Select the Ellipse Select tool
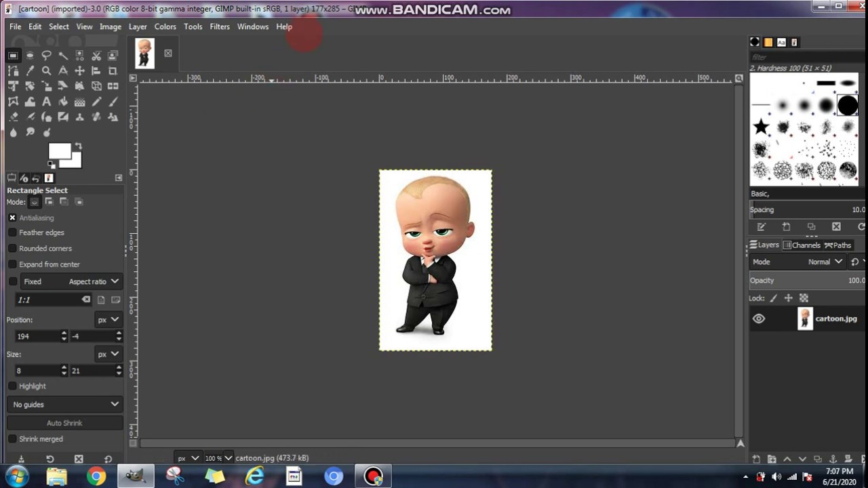 pyautogui.click(x=30, y=56)
